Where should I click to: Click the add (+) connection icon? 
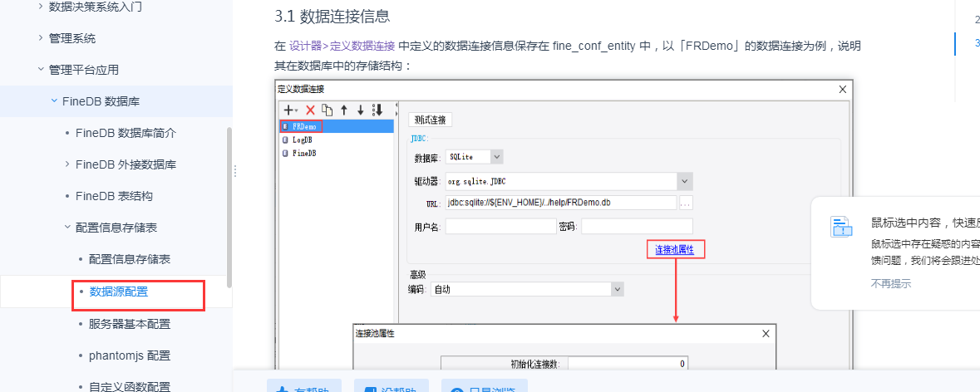pyautogui.click(x=290, y=110)
